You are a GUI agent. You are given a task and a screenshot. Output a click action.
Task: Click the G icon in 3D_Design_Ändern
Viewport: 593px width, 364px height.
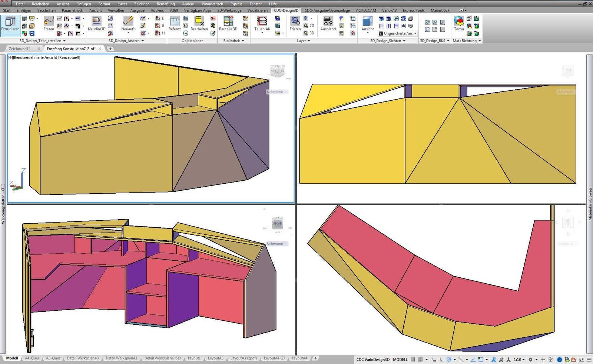point(160,26)
